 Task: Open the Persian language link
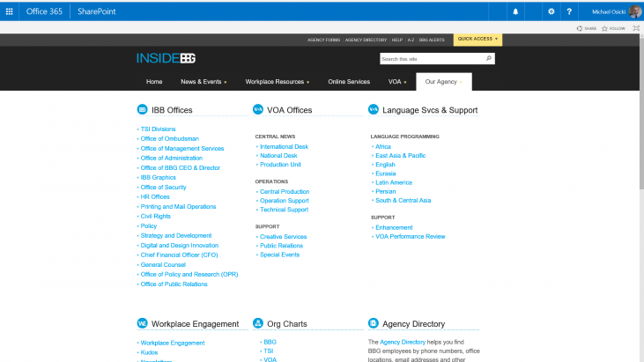coord(385,192)
